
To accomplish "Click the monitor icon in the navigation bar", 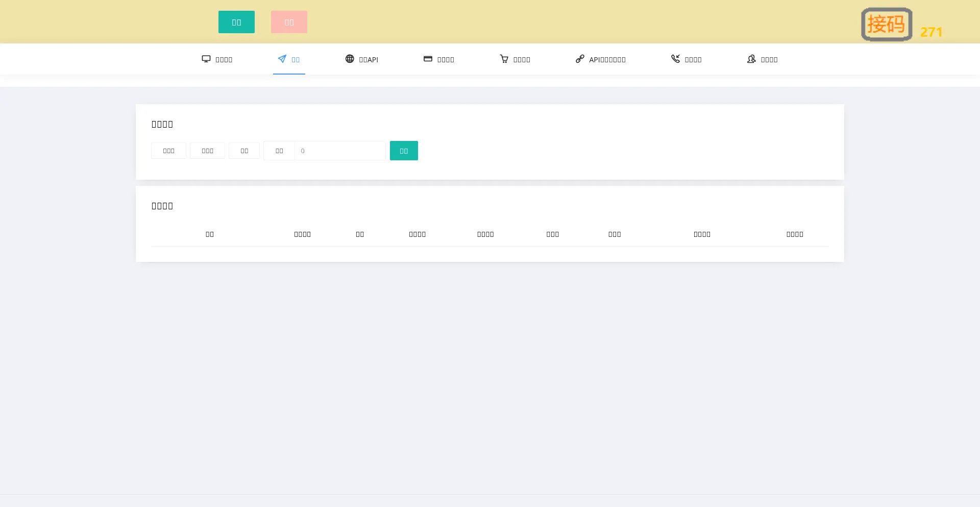I will pos(206,59).
